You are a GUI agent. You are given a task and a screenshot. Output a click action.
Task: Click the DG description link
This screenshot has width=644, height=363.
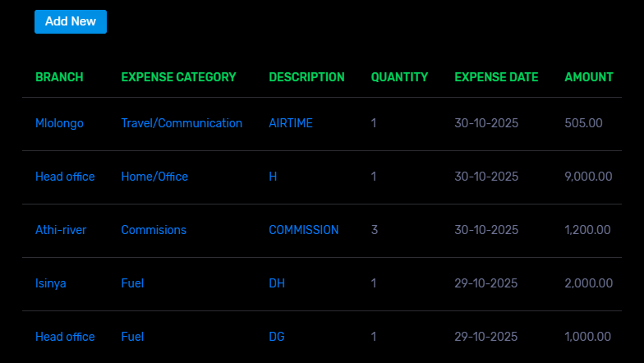coord(277,337)
